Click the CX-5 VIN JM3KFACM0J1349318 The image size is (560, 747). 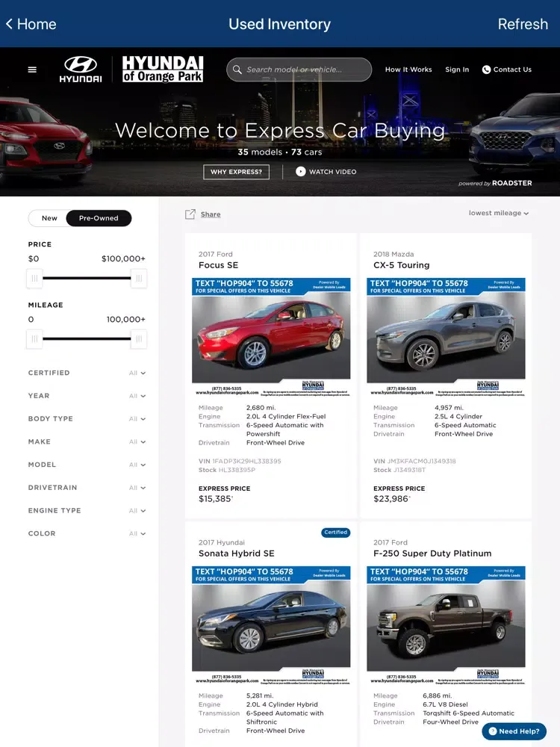click(x=421, y=461)
